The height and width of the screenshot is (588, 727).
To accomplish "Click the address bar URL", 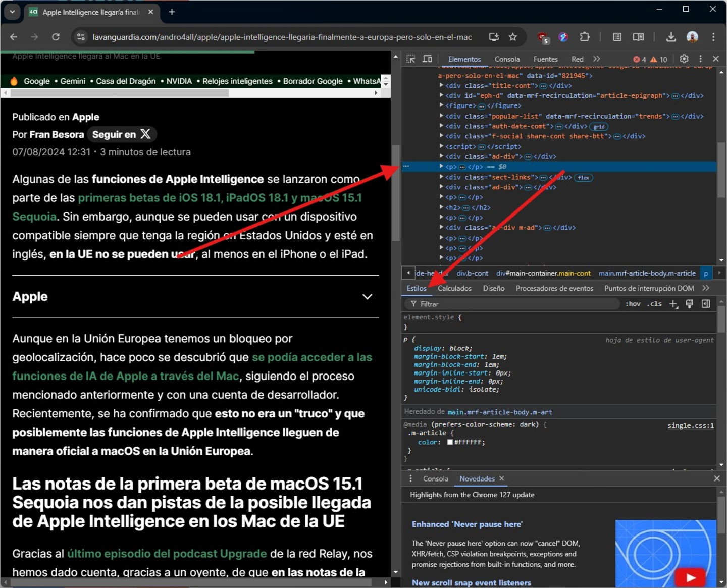I will 282,37.
